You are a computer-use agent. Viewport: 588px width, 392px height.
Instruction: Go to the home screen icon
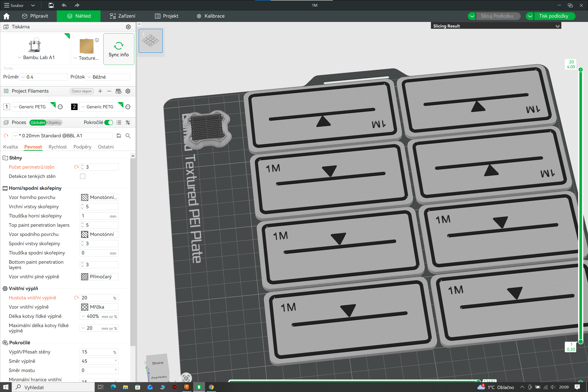[6, 16]
